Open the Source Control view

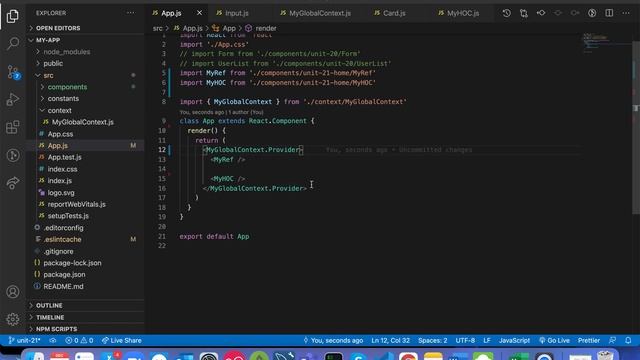[13, 72]
